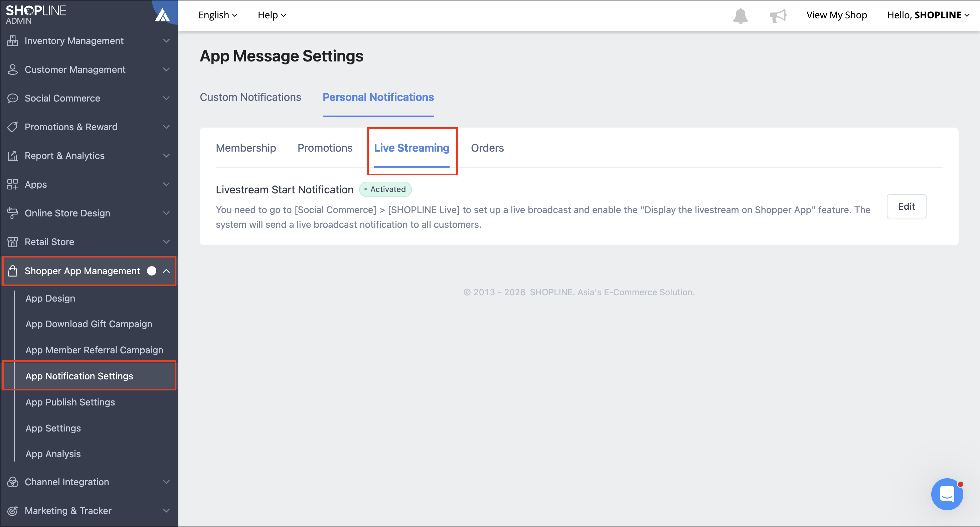Select the Live Streaming tab
980x527 pixels.
pyautogui.click(x=412, y=148)
